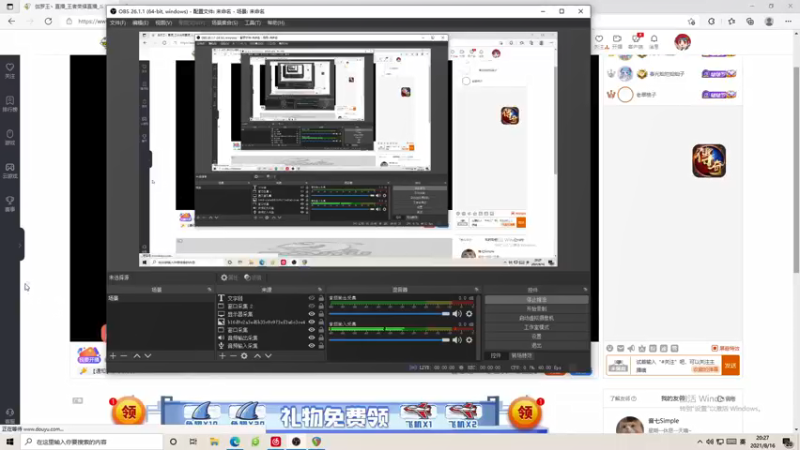
Task: Click 音频输入采集 mixer volume slider
Action: click(x=390, y=340)
